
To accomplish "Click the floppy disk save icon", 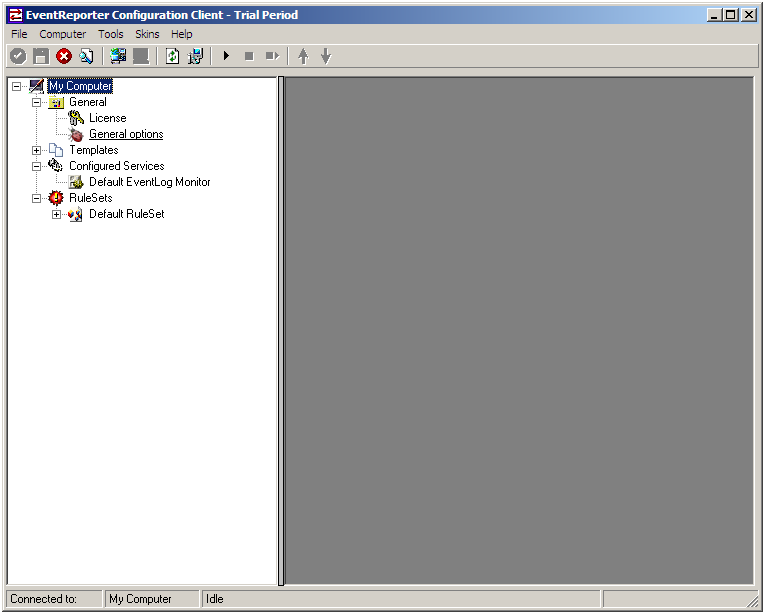I will point(41,56).
